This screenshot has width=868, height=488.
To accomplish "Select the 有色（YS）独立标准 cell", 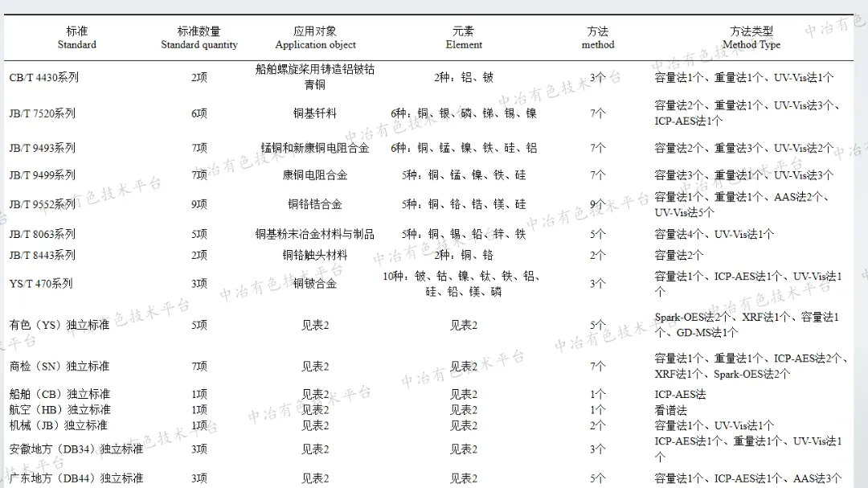I will tap(59, 325).
